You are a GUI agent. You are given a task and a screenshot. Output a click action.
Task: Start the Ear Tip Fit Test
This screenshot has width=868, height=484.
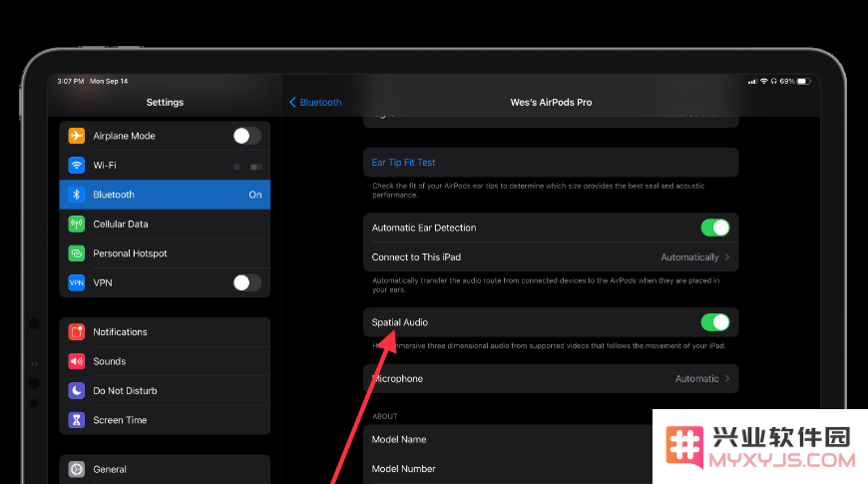click(x=551, y=163)
